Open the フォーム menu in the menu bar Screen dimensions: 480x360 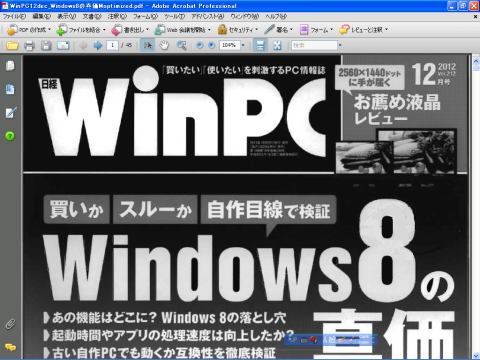(x=145, y=16)
